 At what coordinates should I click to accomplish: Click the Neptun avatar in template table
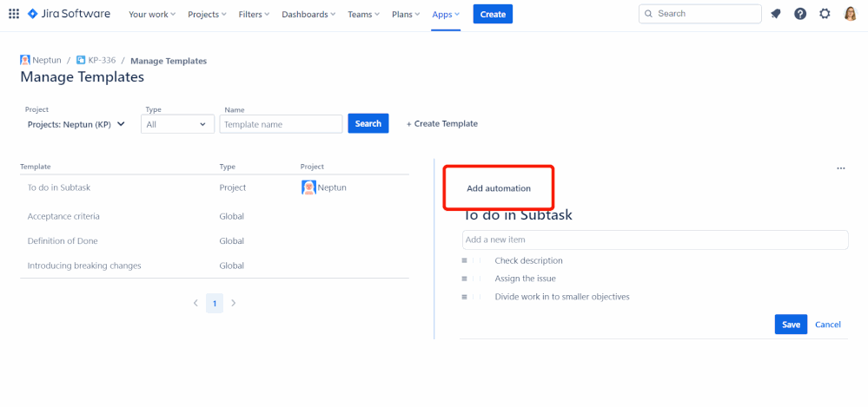pos(308,187)
